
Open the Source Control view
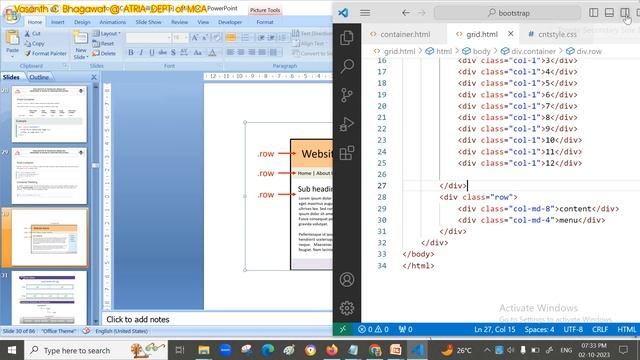[347, 95]
